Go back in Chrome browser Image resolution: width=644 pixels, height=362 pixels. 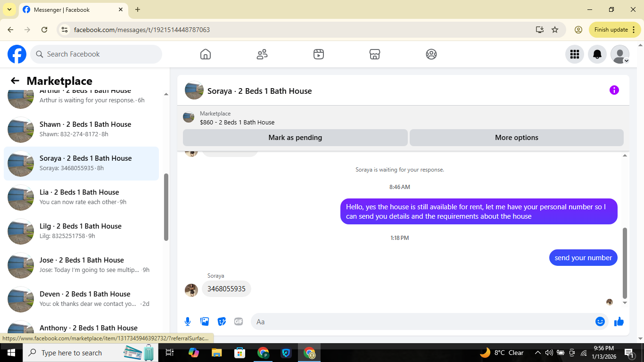click(x=10, y=30)
